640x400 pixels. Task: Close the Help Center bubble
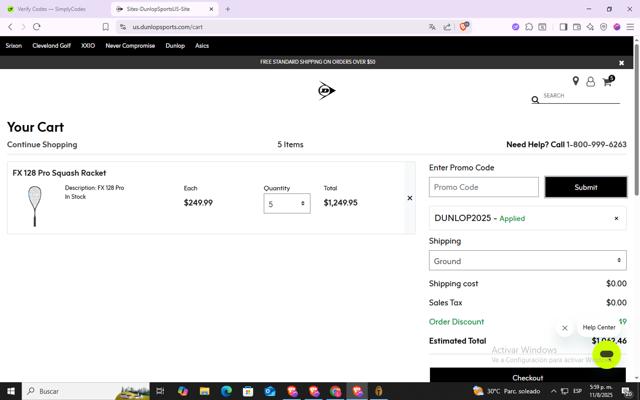coord(565,328)
